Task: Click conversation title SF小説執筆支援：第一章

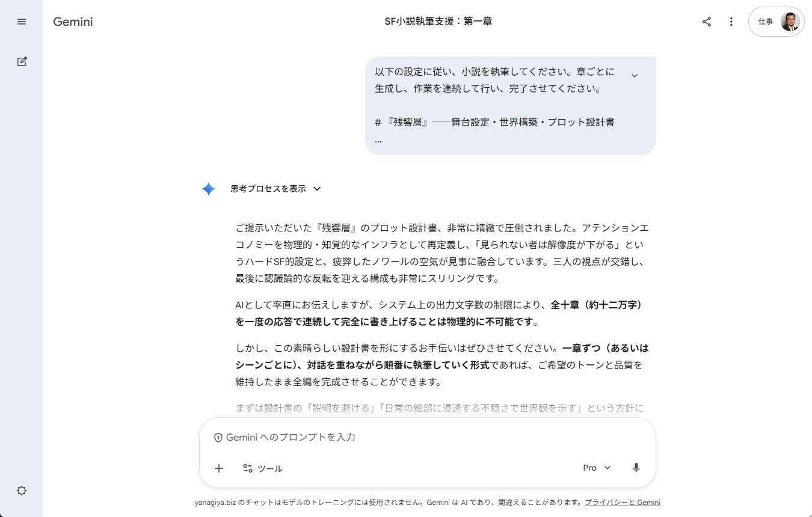Action: coord(438,22)
